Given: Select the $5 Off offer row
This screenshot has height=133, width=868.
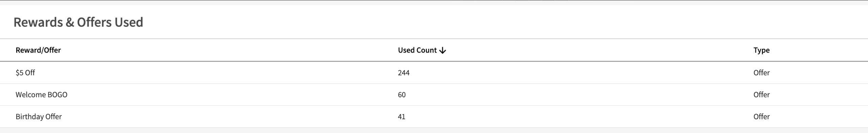Looking at the screenshot, I should (x=434, y=73).
